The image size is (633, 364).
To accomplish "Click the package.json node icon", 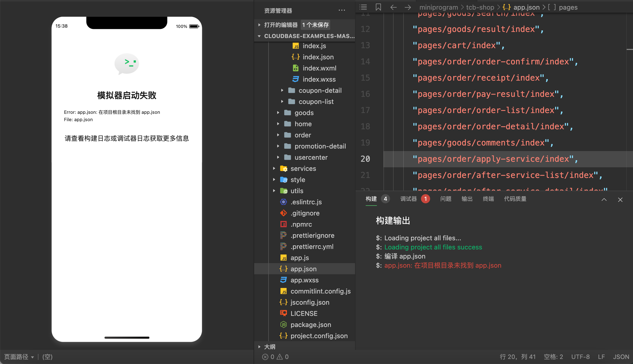I will 283,325.
